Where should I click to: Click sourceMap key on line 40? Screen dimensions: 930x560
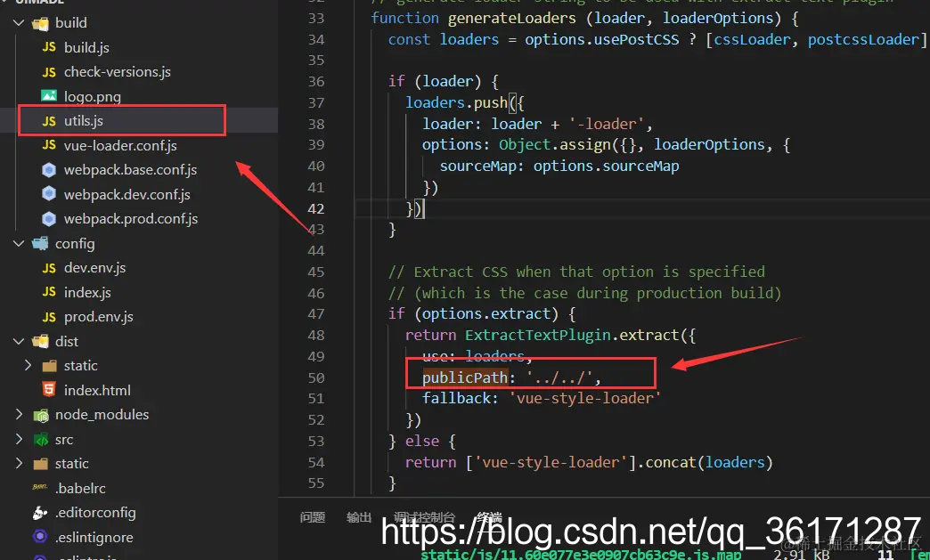(x=477, y=166)
